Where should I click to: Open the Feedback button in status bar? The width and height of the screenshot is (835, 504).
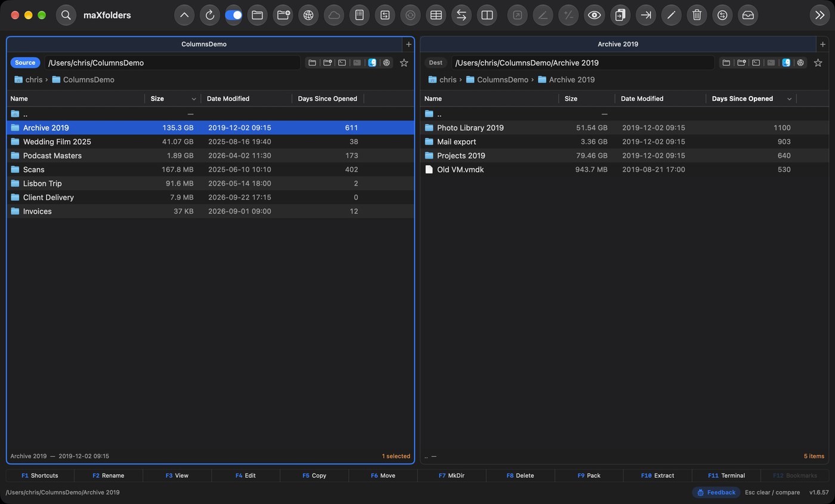(716, 493)
